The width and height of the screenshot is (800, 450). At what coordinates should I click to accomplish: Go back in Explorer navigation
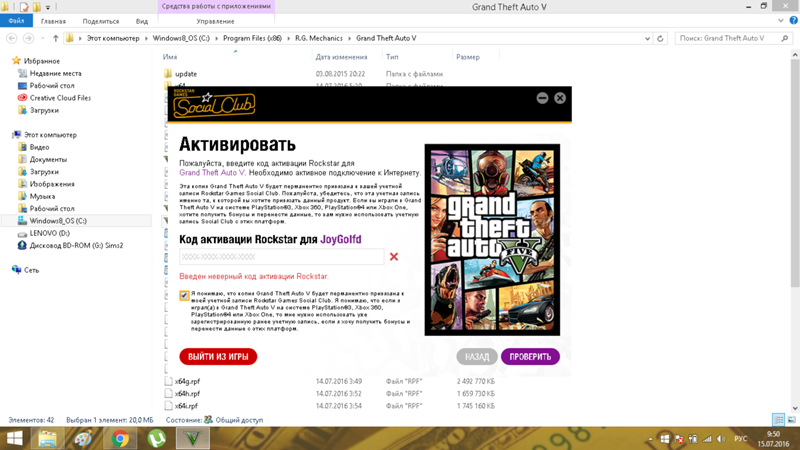[x=12, y=38]
